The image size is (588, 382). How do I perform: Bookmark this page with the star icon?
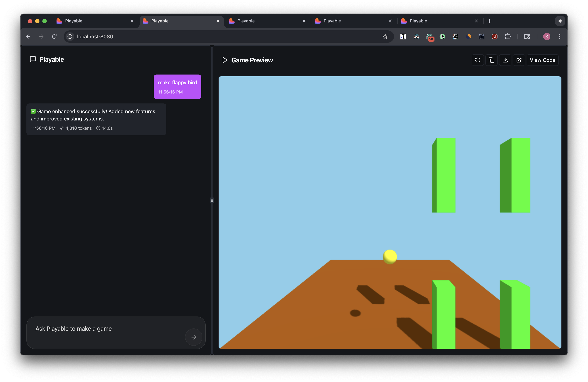click(x=385, y=37)
